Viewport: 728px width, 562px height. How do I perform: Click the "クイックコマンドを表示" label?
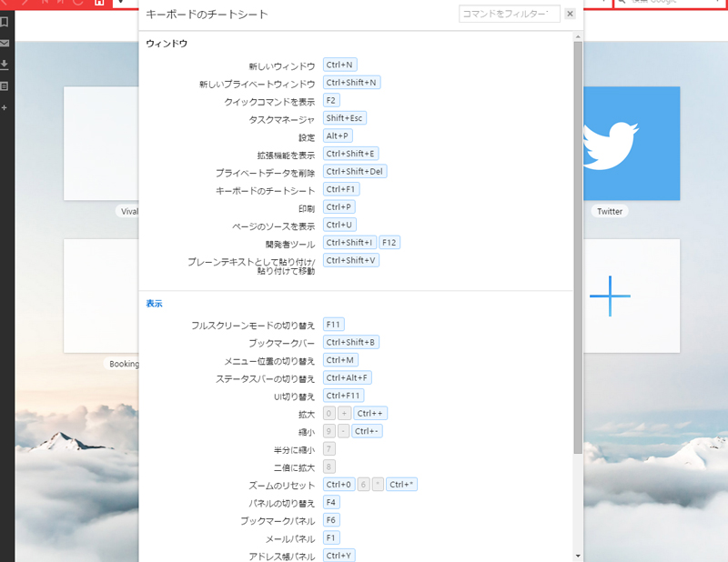(269, 102)
